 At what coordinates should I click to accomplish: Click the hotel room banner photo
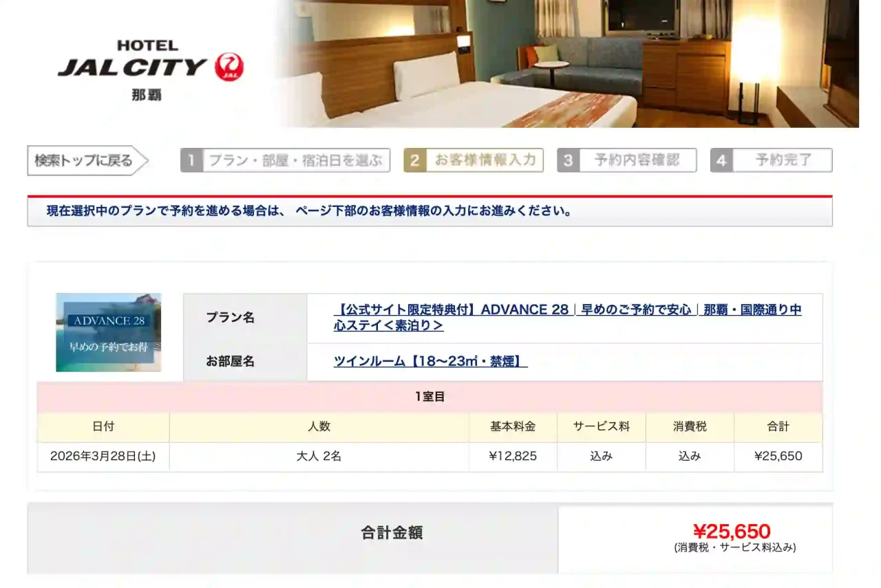[x=568, y=63]
